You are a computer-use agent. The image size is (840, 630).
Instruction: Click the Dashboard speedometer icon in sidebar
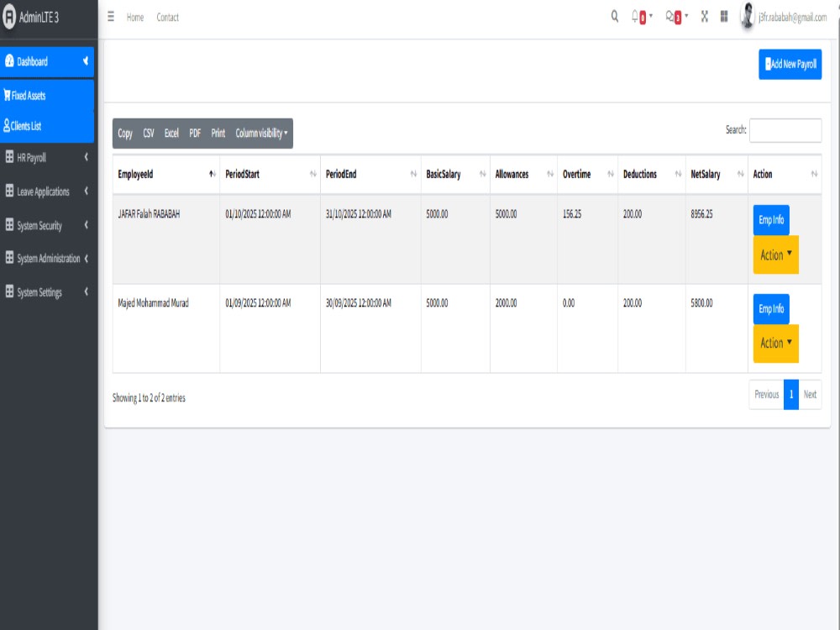pos(9,61)
